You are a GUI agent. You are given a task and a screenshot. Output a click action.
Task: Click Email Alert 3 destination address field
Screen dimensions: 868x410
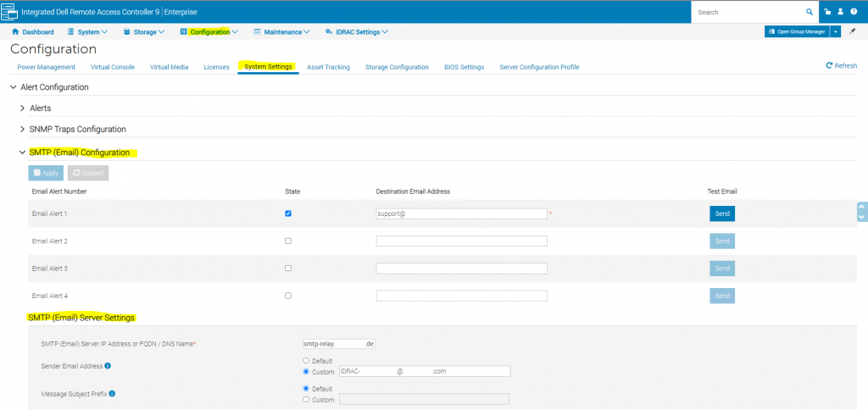coord(462,269)
